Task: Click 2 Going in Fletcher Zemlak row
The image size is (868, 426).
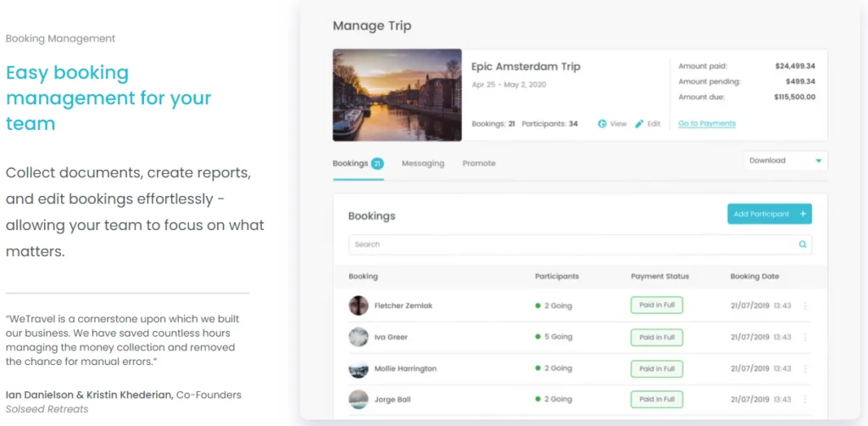Action: point(554,305)
